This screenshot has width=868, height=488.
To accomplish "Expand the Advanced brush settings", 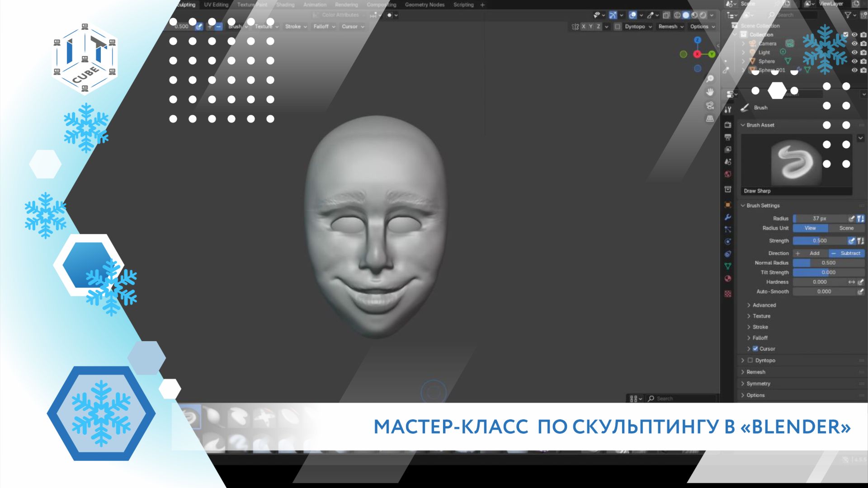I will coord(764,305).
